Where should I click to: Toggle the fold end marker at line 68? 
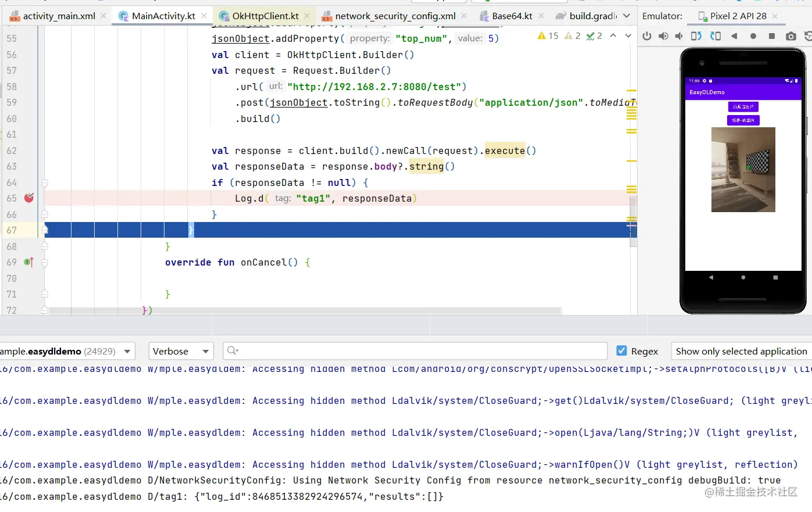pyautogui.click(x=45, y=246)
